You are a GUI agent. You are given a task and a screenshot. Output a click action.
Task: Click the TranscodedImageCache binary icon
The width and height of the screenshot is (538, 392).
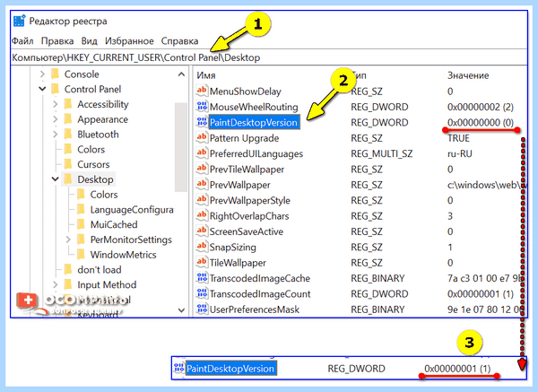coord(202,278)
